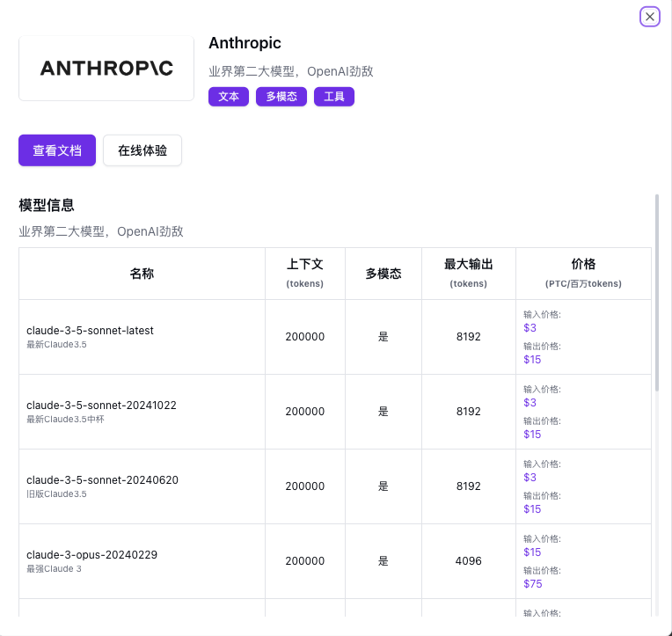Click the 名称 column header
672x636 pixels.
142,274
